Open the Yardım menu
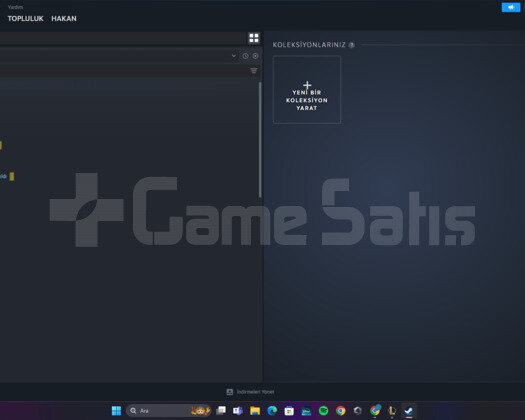Viewport: 525px width, 420px height. (x=15, y=7)
